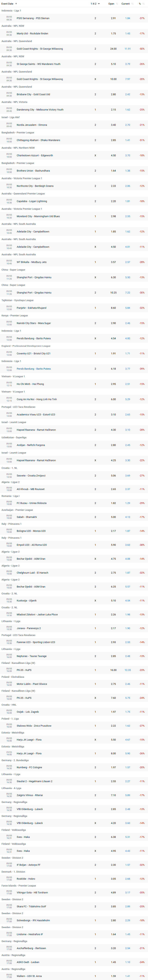The image size is (148, 980).
Task: Select Tajikistan - Vysshaya League heading
Action: 18,300
